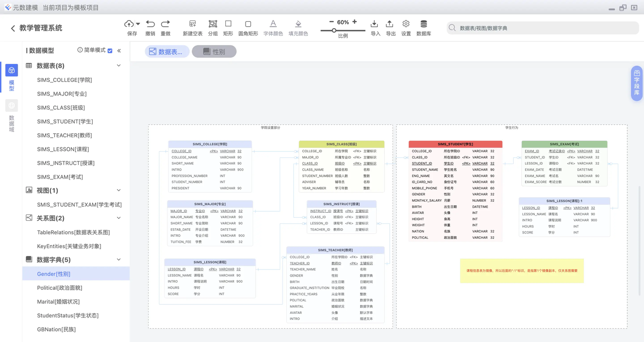Image resolution: width=644 pixels, height=342 pixels.
Task: Switch to the 数据域 sidebar view
Action: 11,111
